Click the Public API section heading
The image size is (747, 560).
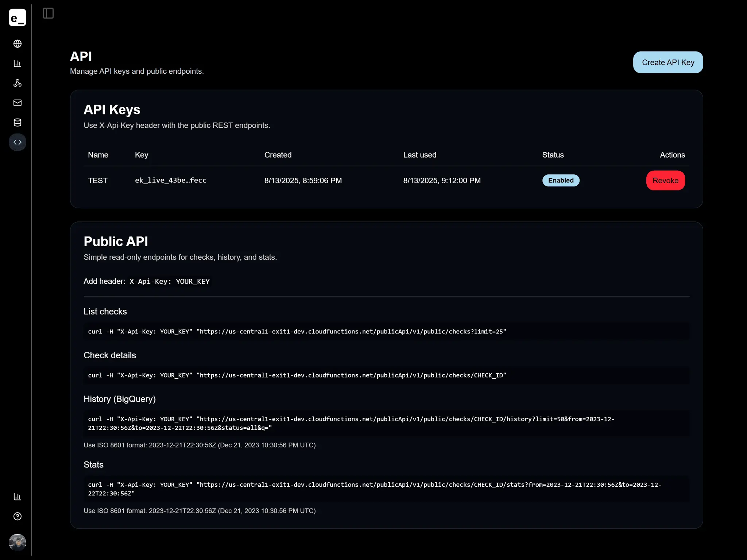pyautogui.click(x=116, y=242)
